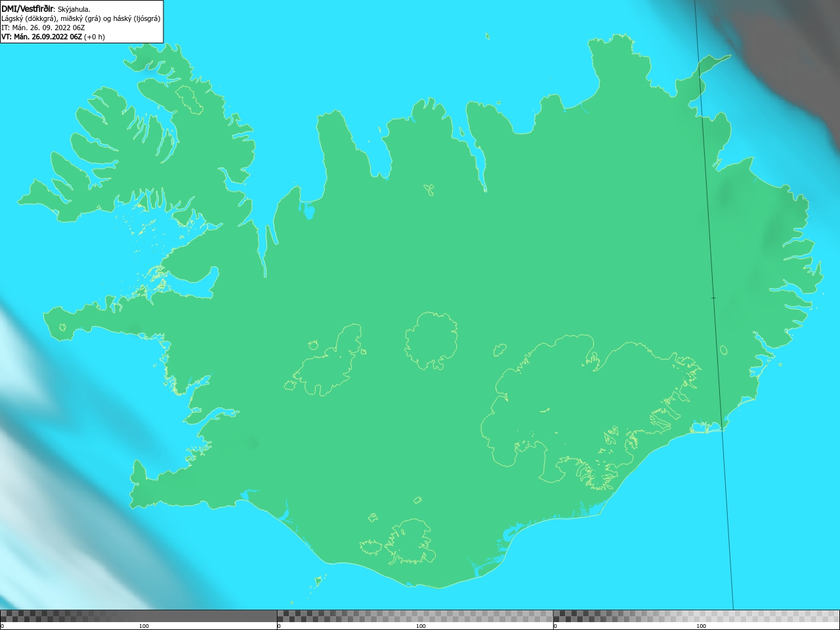Click the small Mývatn lake outline in the north
The width and height of the screenshot is (840, 630).
429,190
